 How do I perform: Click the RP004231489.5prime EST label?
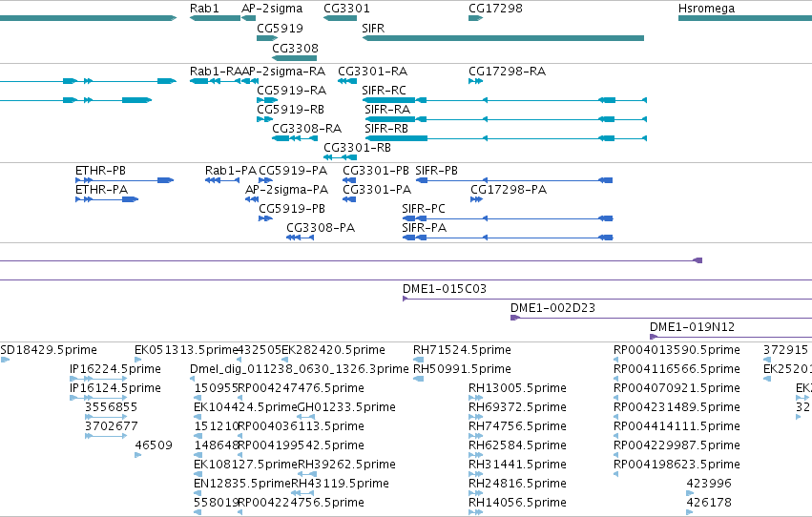677,408
